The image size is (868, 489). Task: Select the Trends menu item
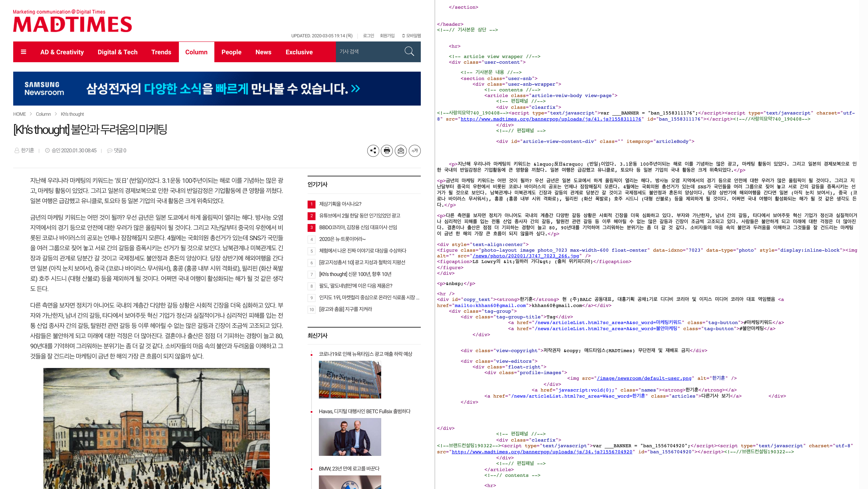click(161, 52)
